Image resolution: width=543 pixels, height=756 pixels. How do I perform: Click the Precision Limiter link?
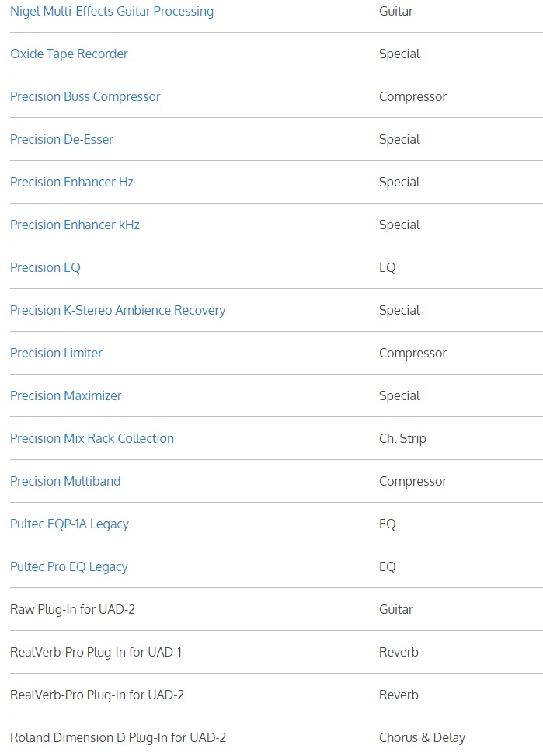56,354
